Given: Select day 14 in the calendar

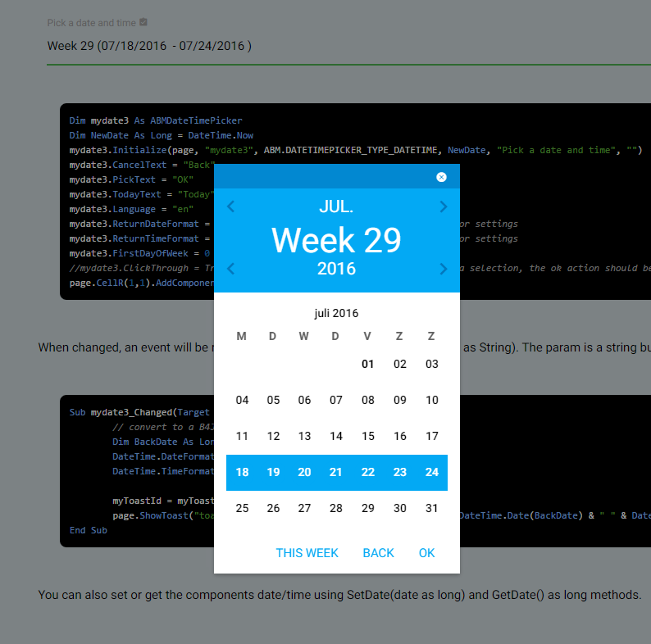Looking at the screenshot, I should [x=336, y=436].
